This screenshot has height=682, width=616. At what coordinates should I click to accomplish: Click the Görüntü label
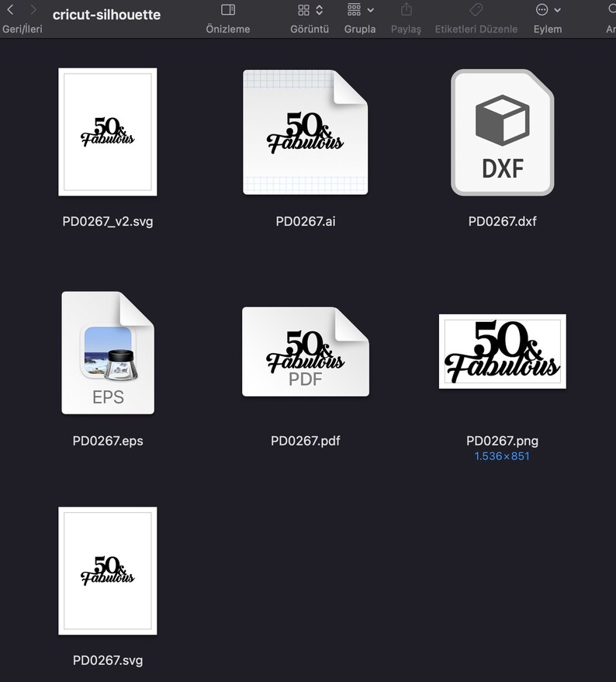click(310, 29)
